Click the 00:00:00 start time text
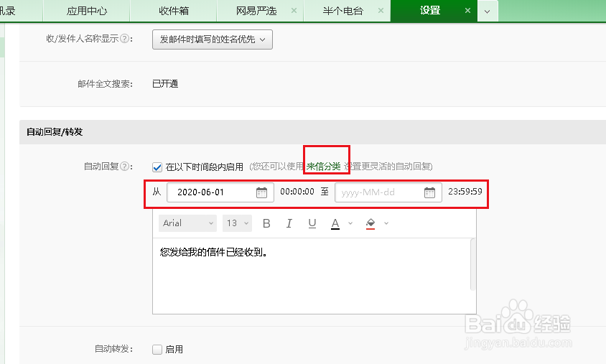Screen dimensions: 606x364 click(x=297, y=192)
